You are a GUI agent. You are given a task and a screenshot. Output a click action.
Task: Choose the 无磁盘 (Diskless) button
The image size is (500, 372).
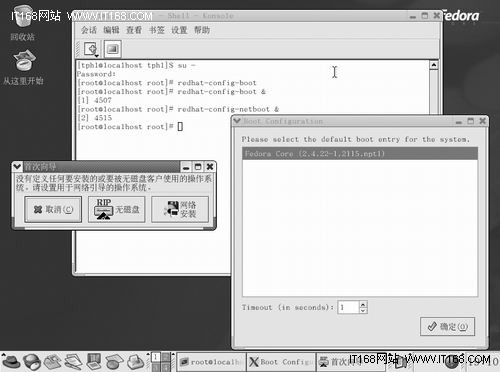(117, 209)
